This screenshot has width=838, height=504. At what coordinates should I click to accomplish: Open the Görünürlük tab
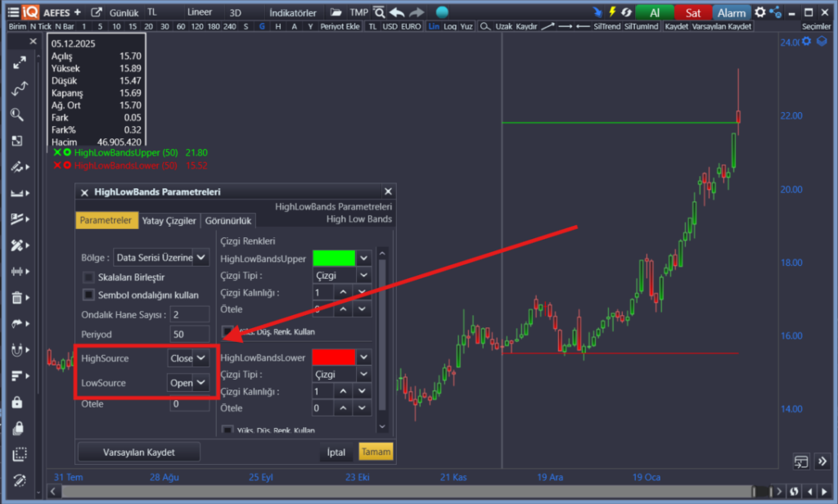pyautogui.click(x=229, y=221)
